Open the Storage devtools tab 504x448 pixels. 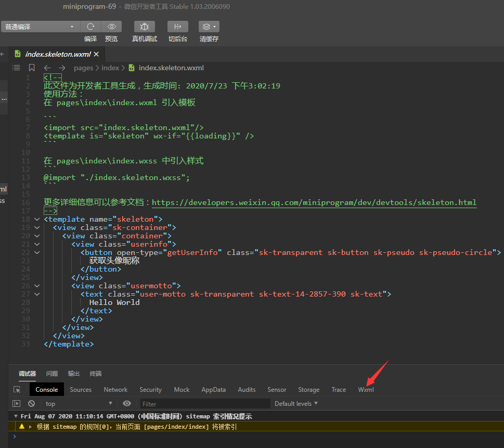[x=308, y=390]
